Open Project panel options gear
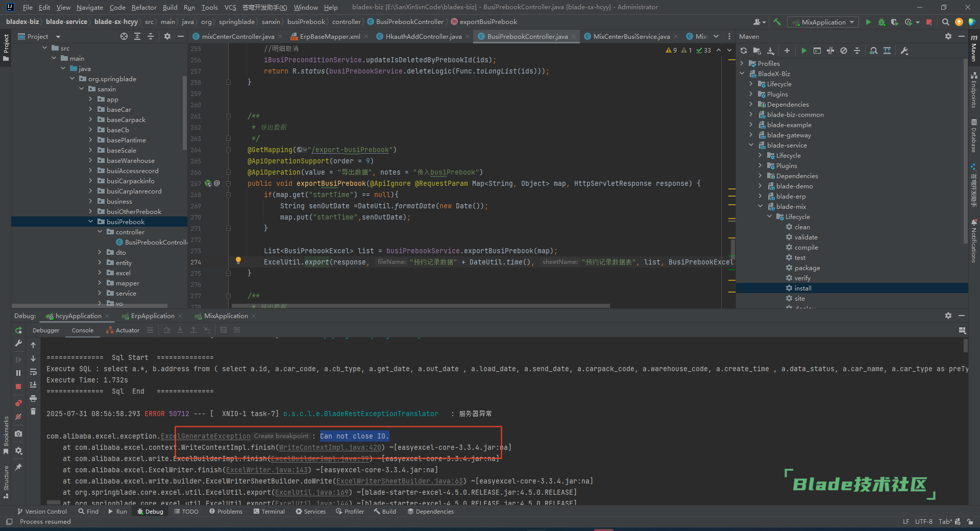Image resolution: width=980 pixels, height=531 pixels. click(x=167, y=36)
